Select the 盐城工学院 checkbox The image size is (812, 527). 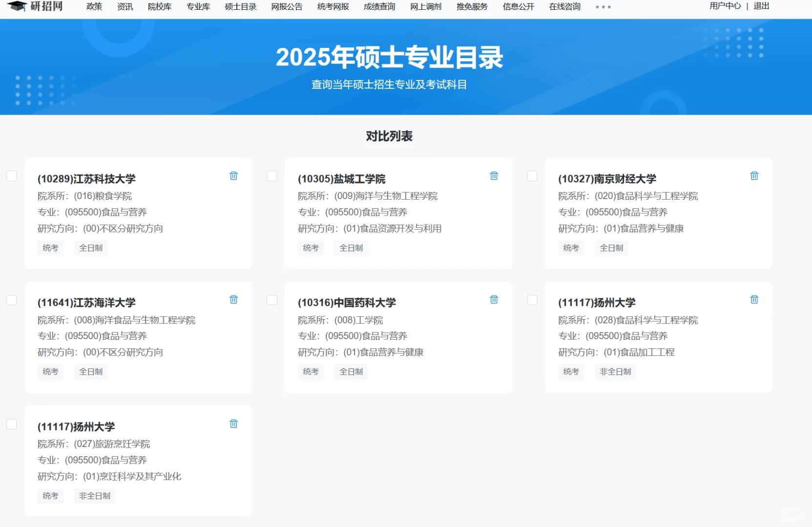coord(271,176)
